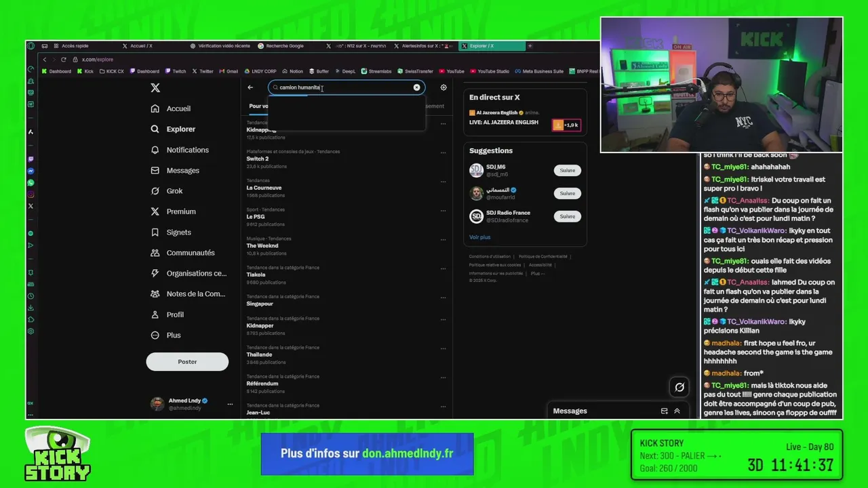The height and width of the screenshot is (488, 868).
Task: Open the floating Grok button
Action: coord(679,387)
